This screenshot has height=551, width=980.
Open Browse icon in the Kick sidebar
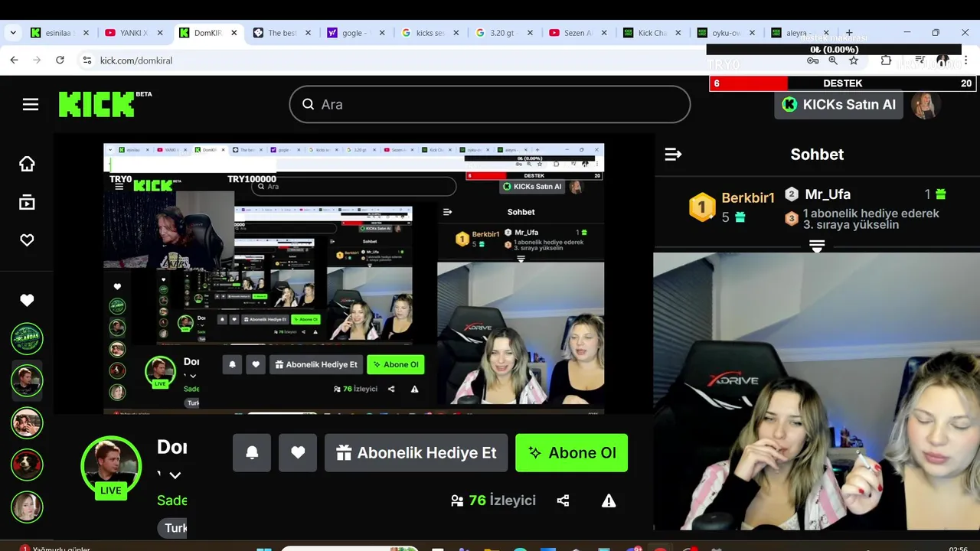coord(27,202)
